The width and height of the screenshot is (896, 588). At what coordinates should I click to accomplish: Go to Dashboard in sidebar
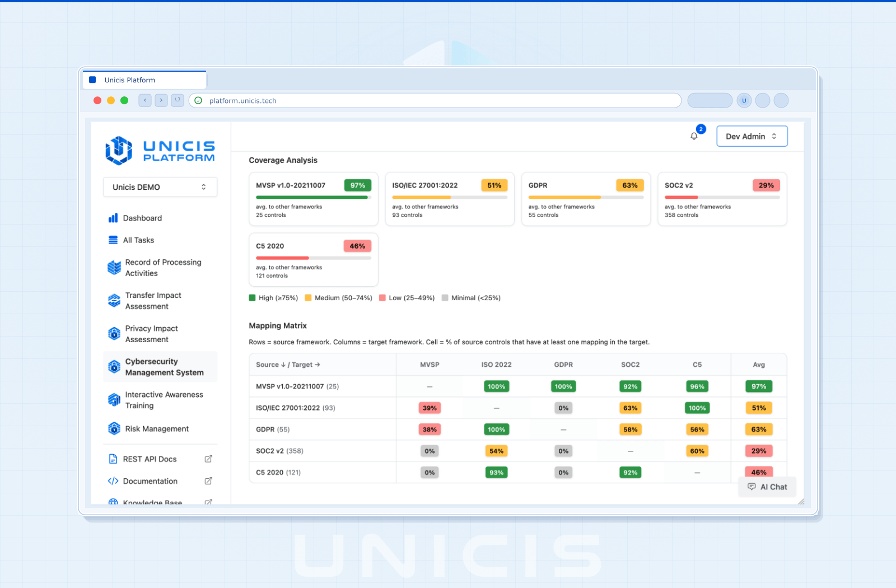(x=160, y=218)
